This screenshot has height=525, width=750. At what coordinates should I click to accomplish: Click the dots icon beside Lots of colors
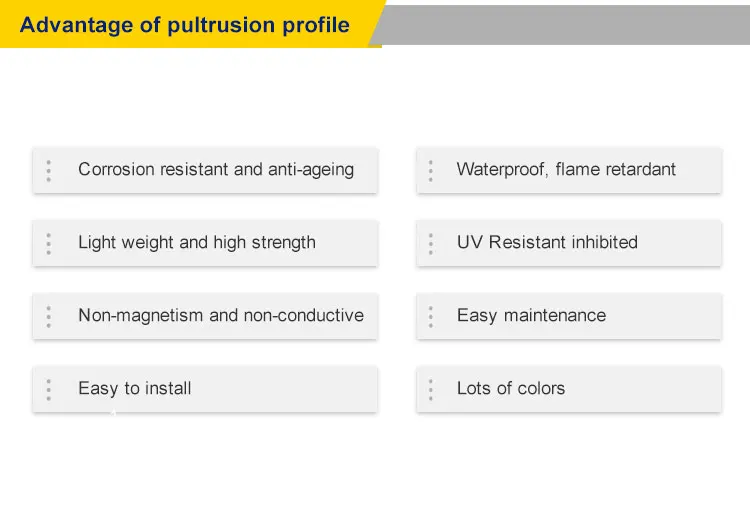point(430,390)
